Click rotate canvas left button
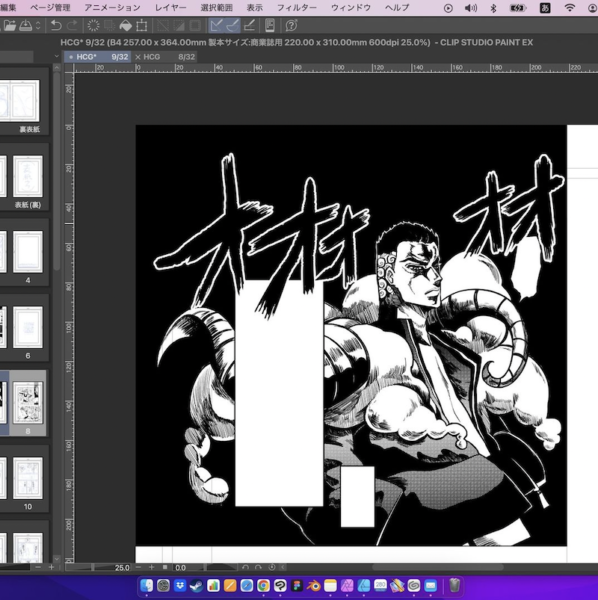 click(245, 567)
